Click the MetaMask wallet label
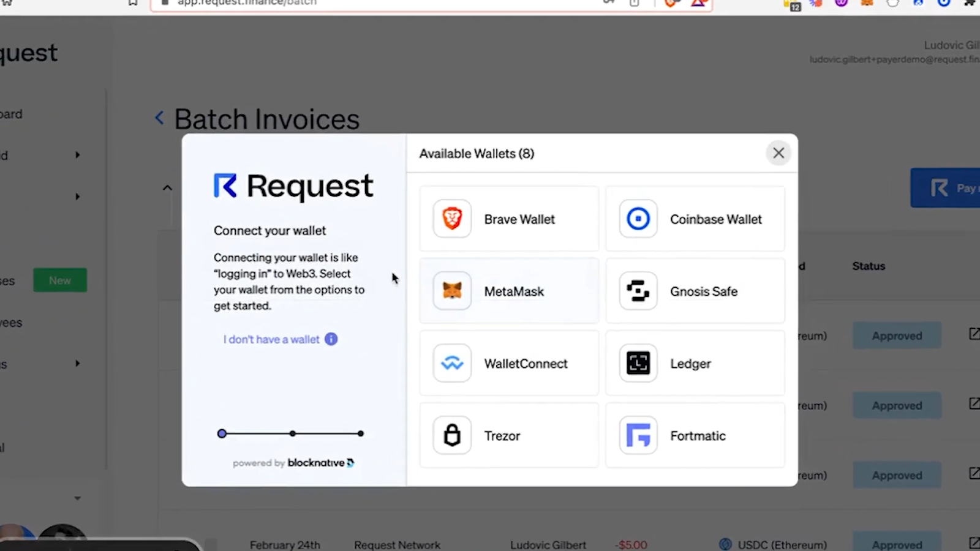 514,291
